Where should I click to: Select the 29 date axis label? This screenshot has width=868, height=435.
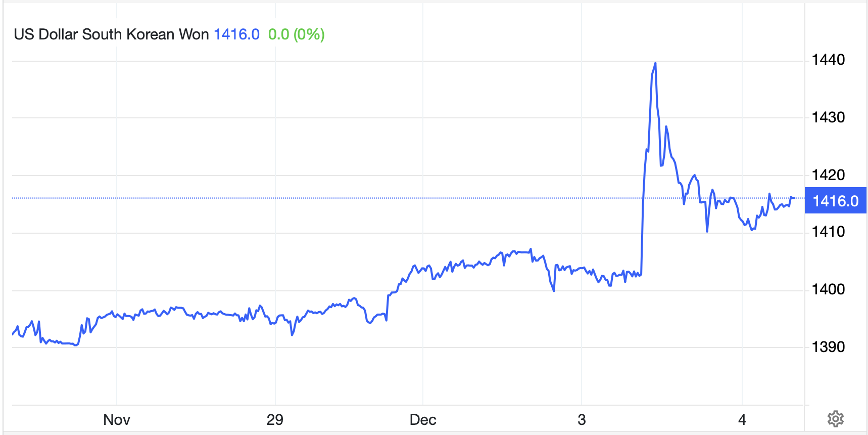pos(275,420)
